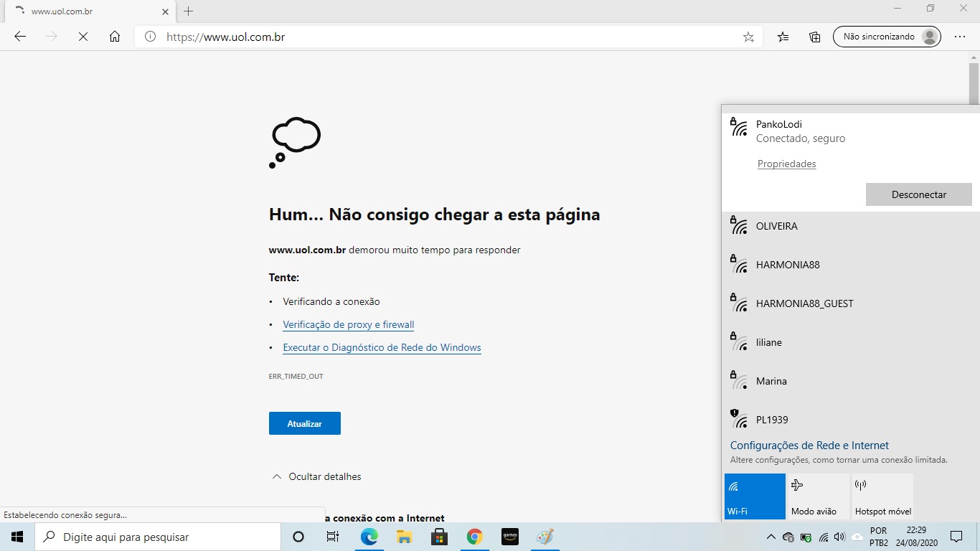Click the cloud upload tray icon
The image size is (980, 551).
(x=857, y=537)
